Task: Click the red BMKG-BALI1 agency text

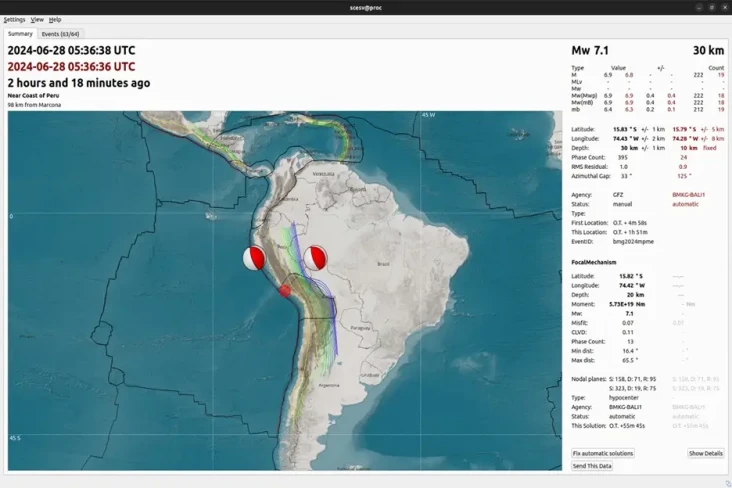Action: [689, 195]
